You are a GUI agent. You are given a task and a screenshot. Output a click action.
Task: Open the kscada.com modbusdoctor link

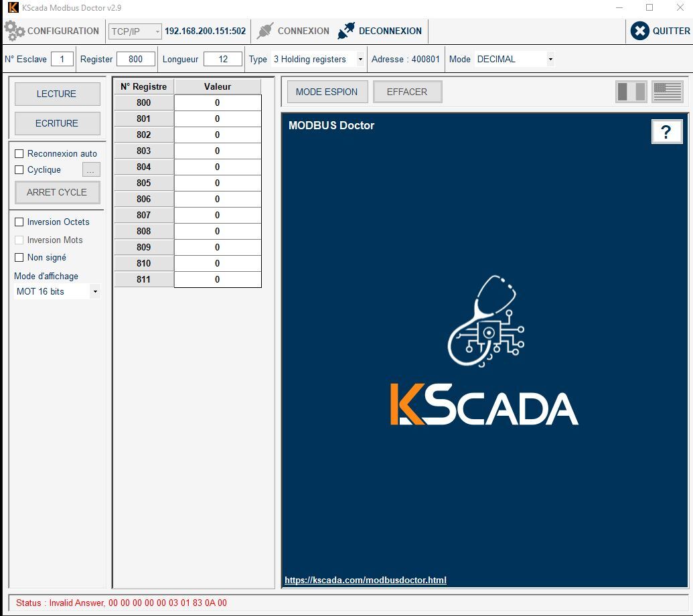click(366, 580)
